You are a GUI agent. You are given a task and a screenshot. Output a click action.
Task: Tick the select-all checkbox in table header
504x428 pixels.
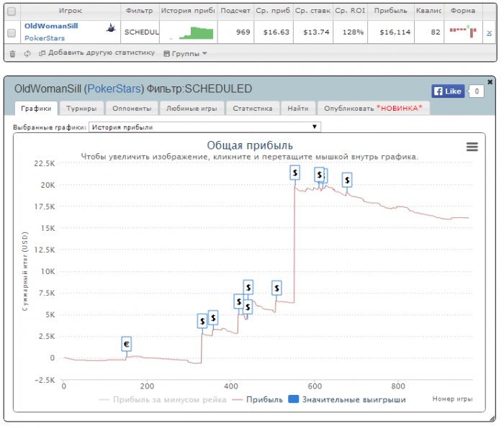(x=11, y=12)
